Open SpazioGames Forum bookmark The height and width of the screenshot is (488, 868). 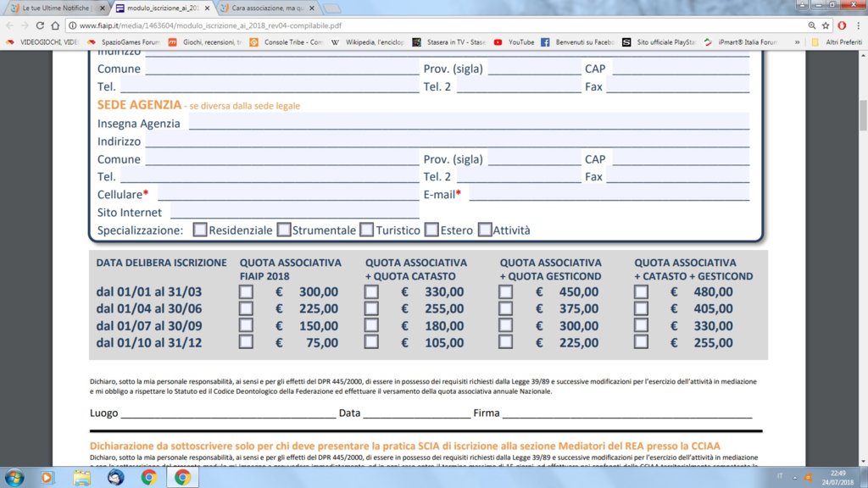pos(124,42)
